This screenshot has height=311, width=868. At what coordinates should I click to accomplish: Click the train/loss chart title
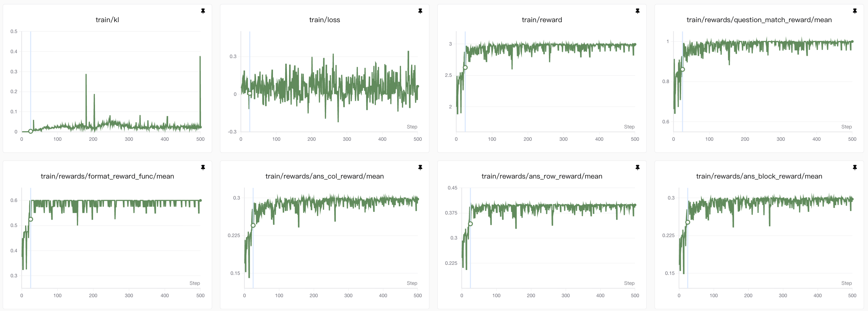[325, 20]
